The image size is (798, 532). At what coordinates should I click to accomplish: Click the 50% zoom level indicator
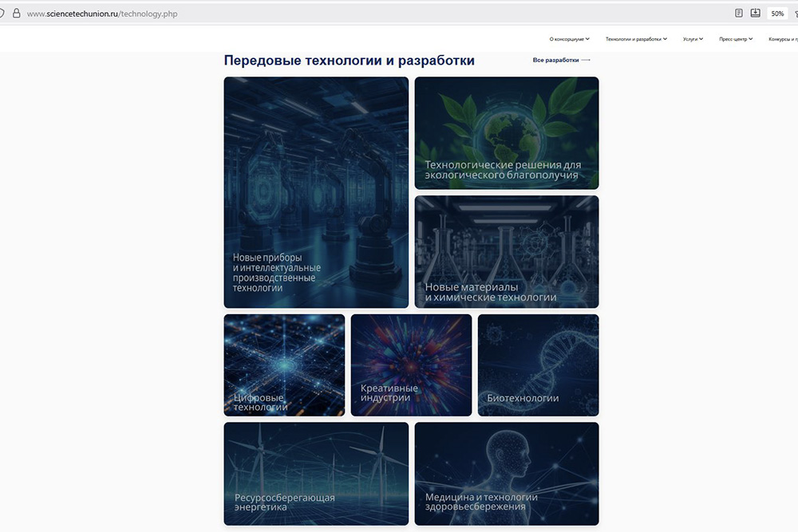click(776, 14)
